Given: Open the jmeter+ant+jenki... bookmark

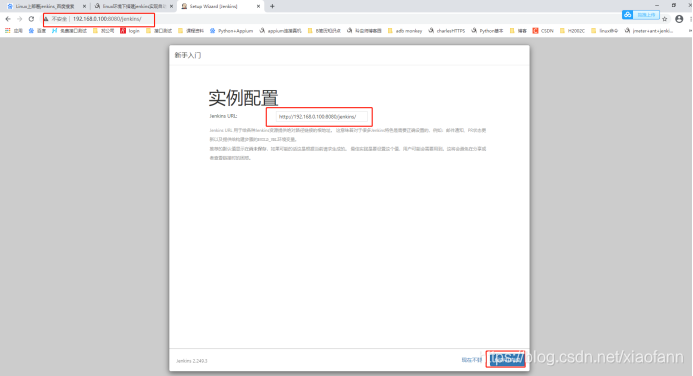Looking at the screenshot, I should (x=649, y=31).
